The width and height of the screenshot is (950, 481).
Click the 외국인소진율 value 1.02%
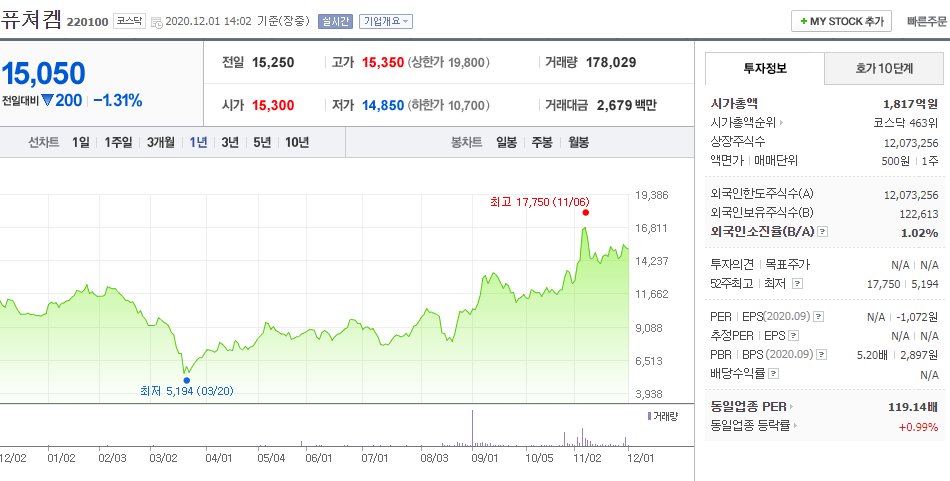pos(920,233)
